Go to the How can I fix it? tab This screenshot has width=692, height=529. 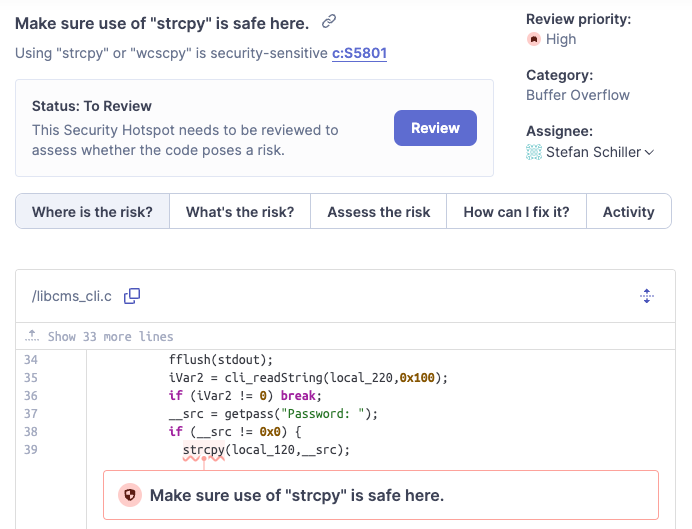click(516, 212)
